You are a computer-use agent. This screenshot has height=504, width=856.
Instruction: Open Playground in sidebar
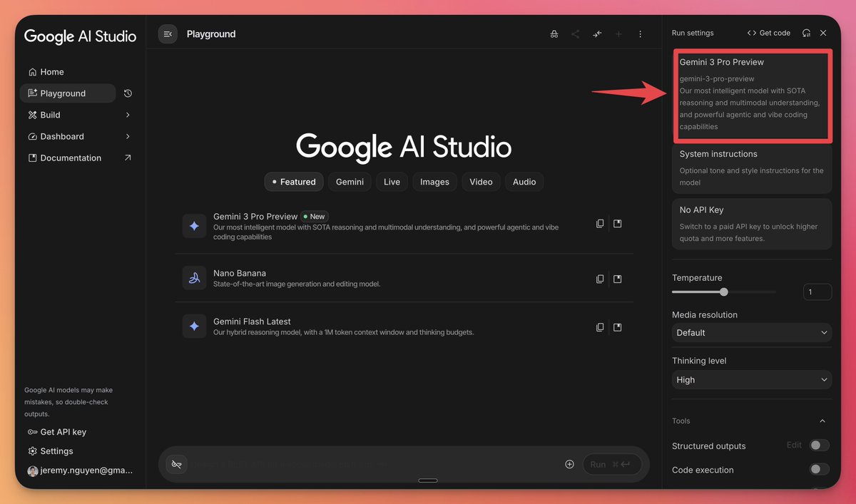click(68, 93)
